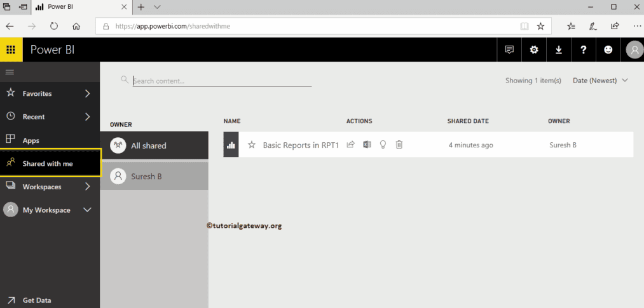Open Recent in the left navigation

pos(34,117)
